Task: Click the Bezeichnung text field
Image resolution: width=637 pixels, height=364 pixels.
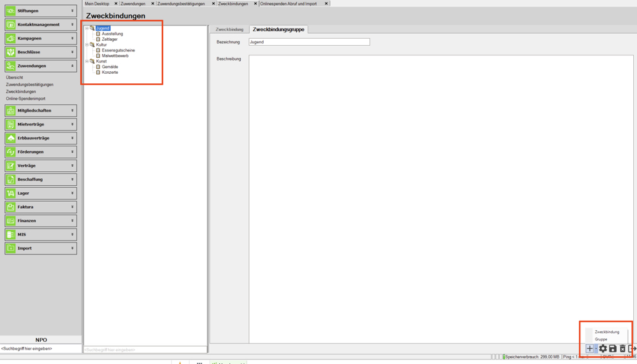Action: point(309,42)
